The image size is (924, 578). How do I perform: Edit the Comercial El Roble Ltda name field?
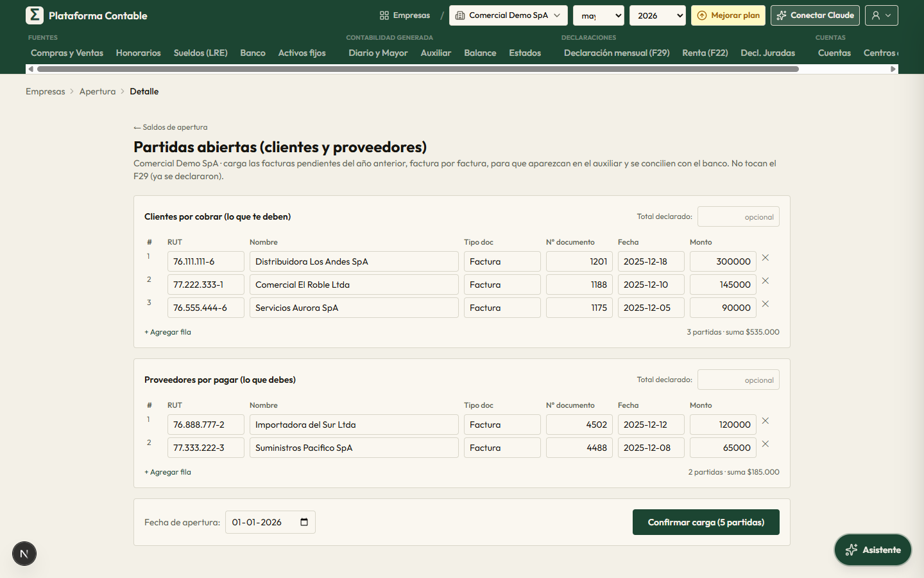click(x=354, y=285)
